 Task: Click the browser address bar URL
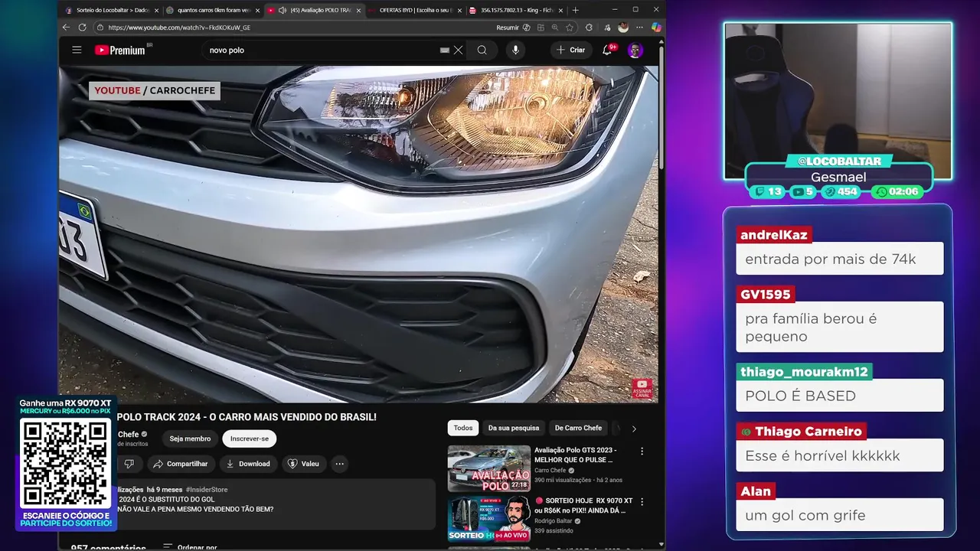pos(179,28)
